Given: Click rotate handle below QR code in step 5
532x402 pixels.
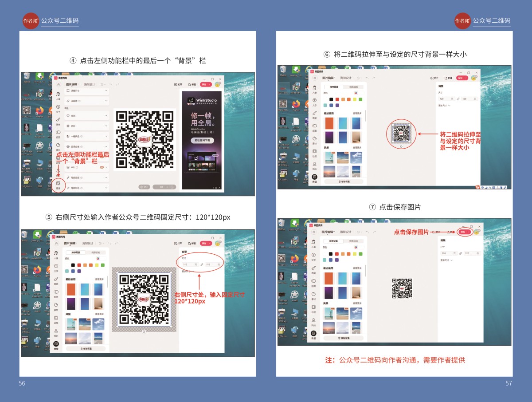Looking at the screenshot, I should click(144, 331).
